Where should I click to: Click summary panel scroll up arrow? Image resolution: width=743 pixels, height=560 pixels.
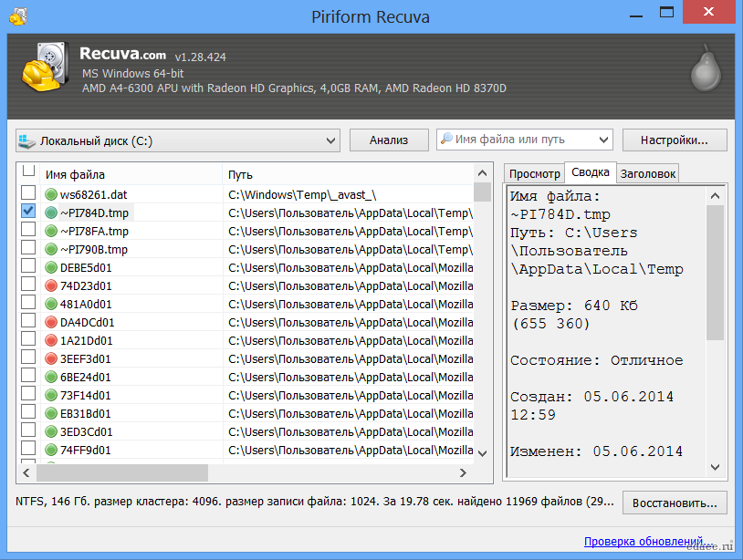(715, 195)
